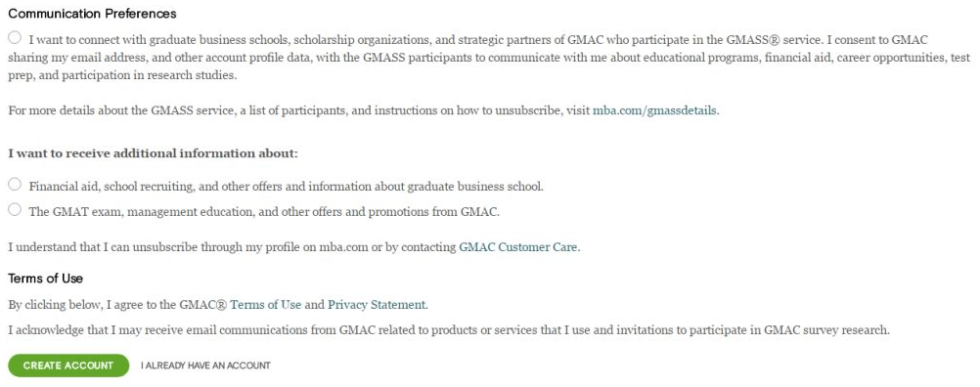Select the GMAT exam offers radio button
This screenshot has height=387, width=980.
coord(15,210)
